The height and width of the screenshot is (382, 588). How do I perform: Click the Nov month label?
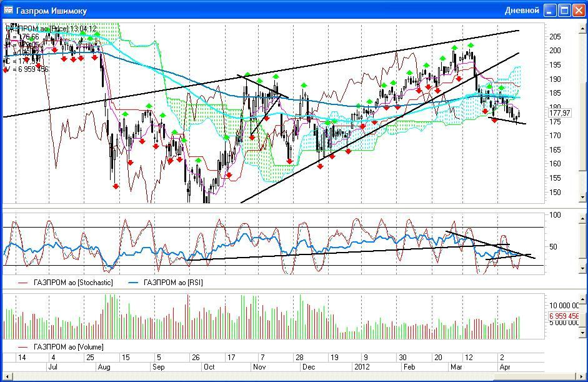coord(259,366)
